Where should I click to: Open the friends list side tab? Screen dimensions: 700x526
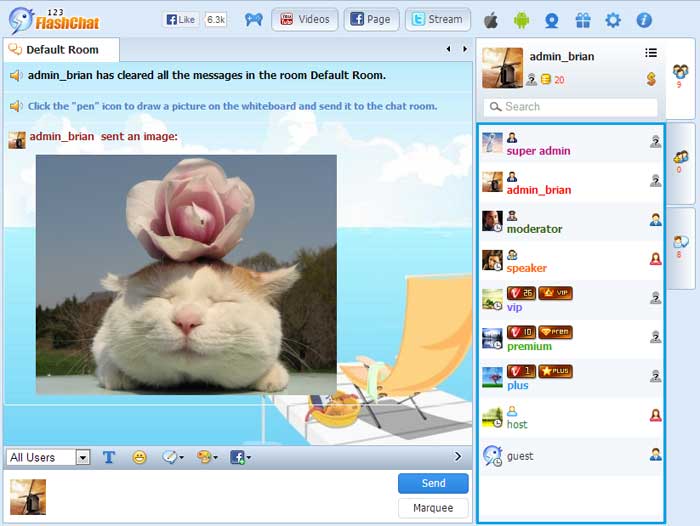click(680, 161)
